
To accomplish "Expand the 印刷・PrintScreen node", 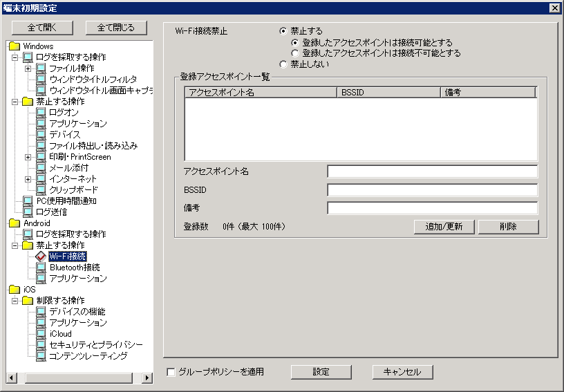I will pos(28,157).
